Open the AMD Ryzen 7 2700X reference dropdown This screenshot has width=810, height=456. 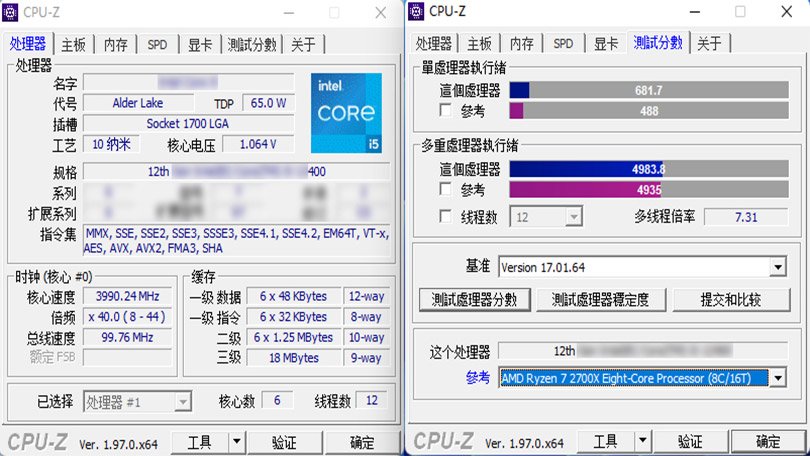[777, 378]
